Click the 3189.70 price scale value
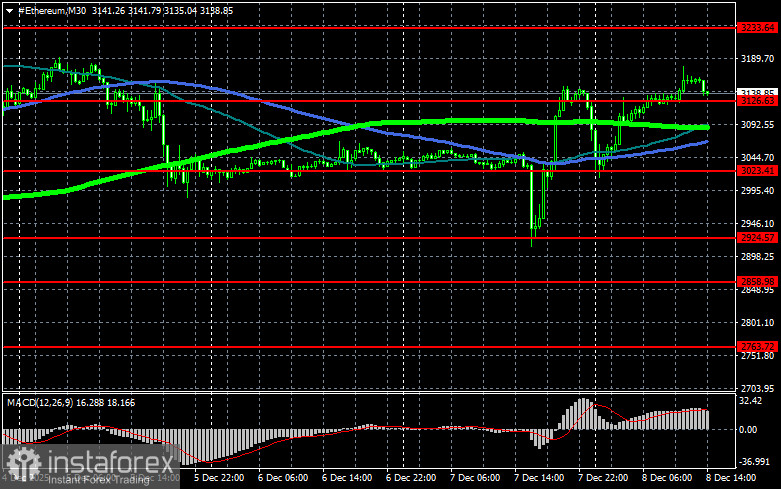This screenshot has height=489, width=781. [757, 59]
